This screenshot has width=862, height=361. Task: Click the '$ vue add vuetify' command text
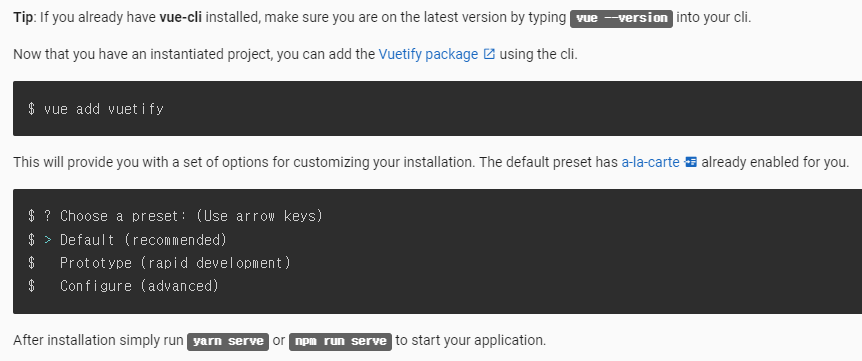coord(96,109)
